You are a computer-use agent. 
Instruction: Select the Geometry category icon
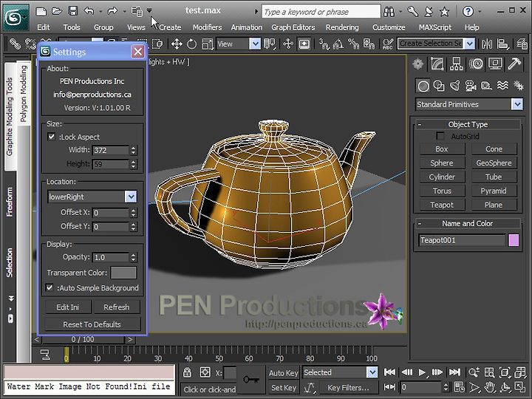[423, 86]
